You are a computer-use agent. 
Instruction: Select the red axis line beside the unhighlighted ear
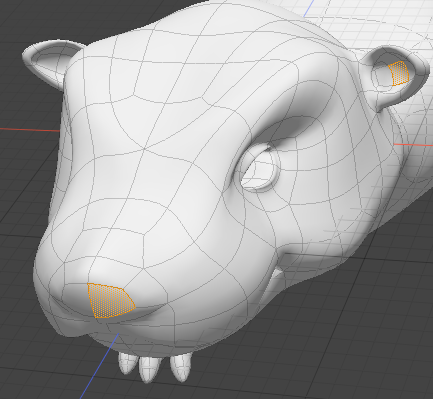tap(30, 129)
